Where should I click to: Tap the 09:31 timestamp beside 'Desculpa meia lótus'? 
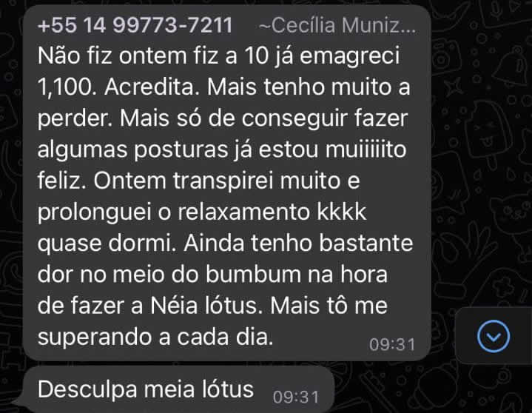296,397
